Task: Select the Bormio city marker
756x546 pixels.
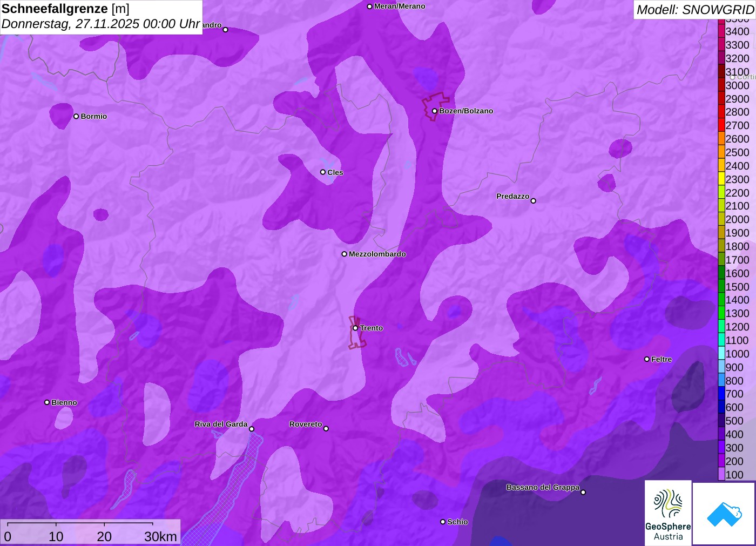Action: click(76, 116)
